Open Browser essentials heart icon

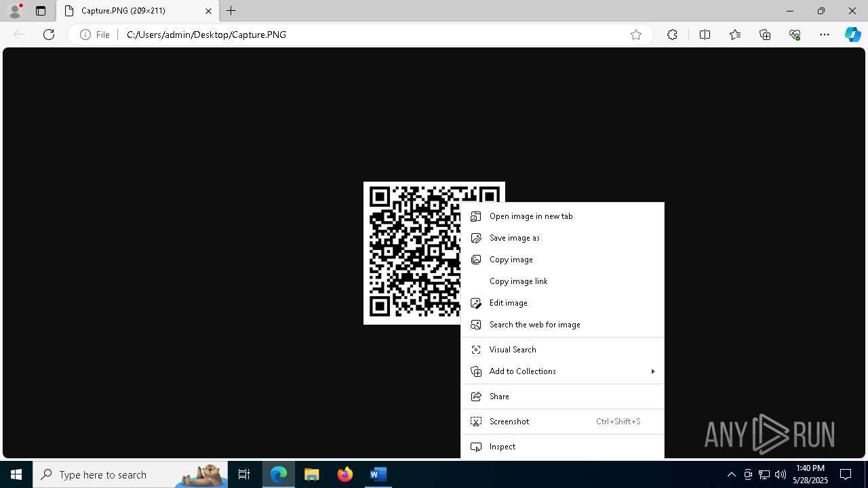point(795,35)
